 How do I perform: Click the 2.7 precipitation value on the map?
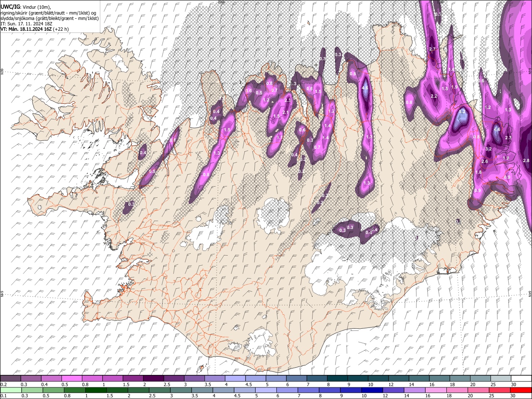click(432, 49)
